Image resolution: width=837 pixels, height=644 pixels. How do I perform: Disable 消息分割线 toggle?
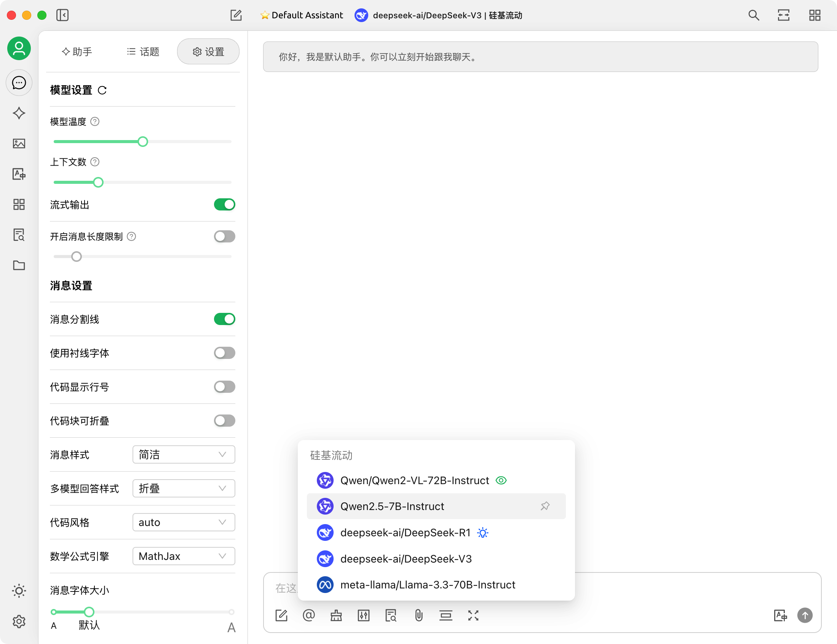(x=224, y=319)
